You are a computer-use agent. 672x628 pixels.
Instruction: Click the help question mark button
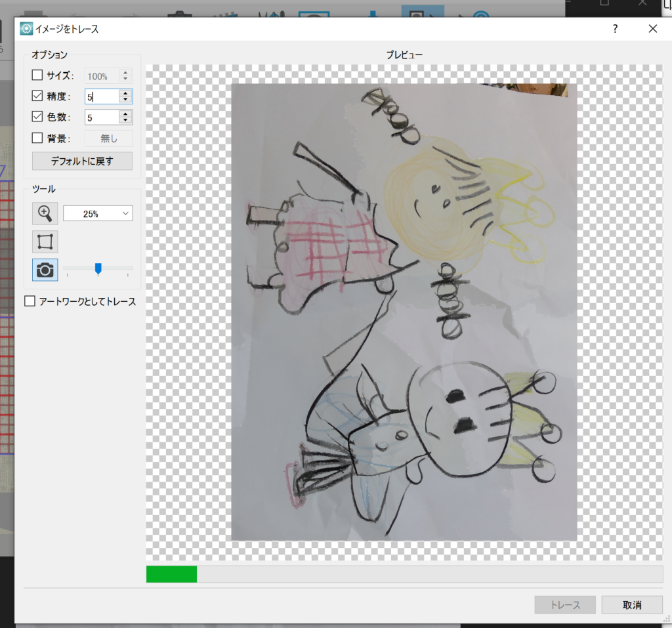coord(615,28)
